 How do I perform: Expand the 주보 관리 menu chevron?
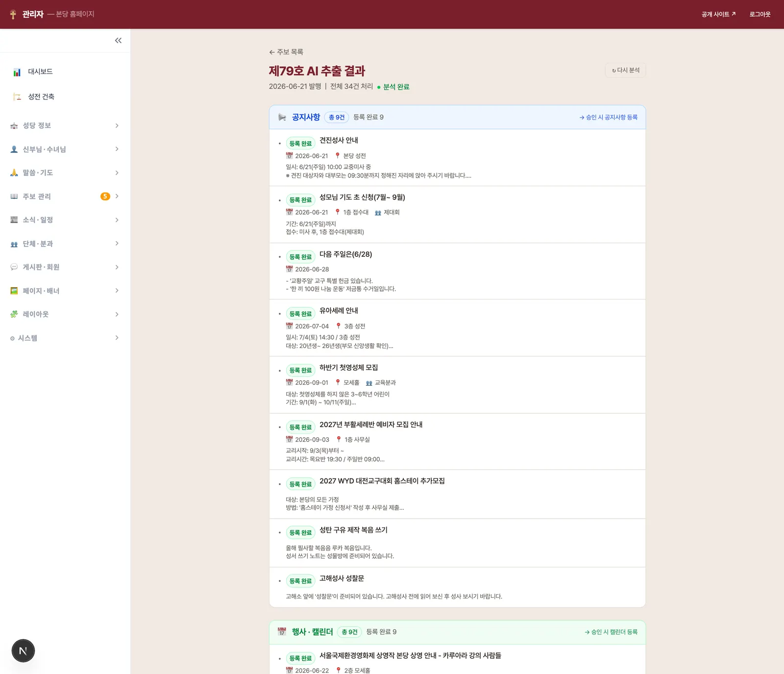(117, 197)
